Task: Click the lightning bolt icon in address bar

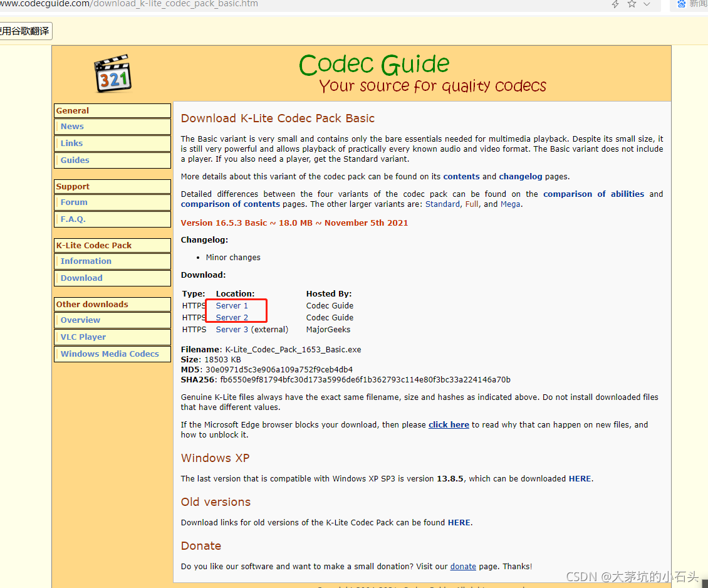Action: (615, 4)
